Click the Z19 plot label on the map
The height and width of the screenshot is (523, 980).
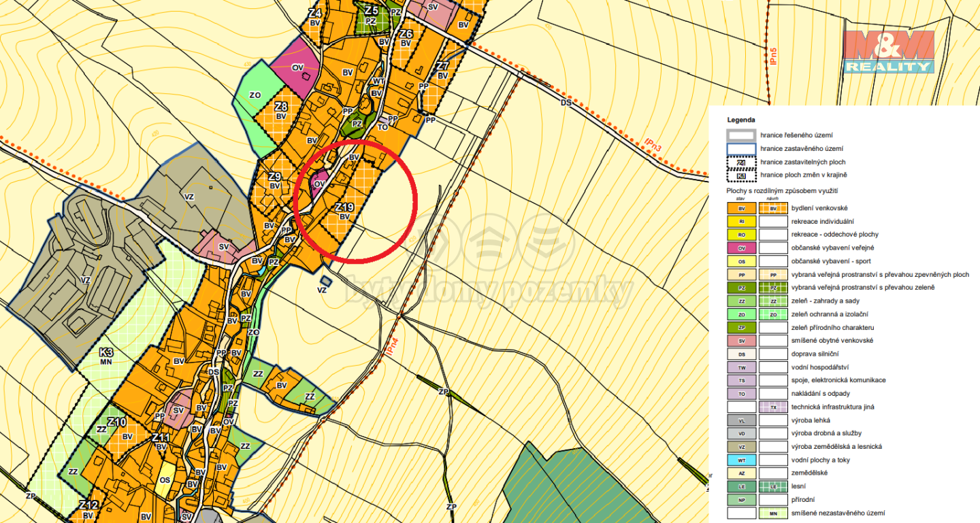click(344, 207)
